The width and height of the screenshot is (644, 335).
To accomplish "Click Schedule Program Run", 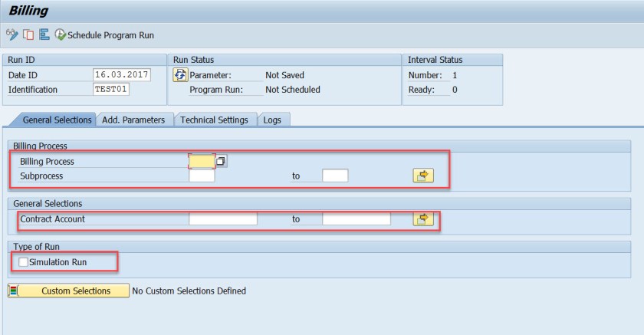I will click(x=105, y=35).
